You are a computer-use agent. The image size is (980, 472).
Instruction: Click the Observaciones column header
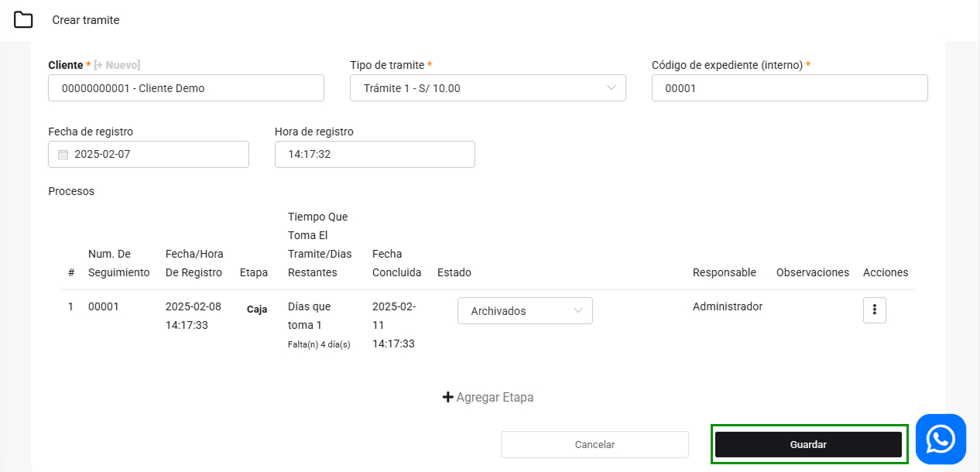coord(812,272)
